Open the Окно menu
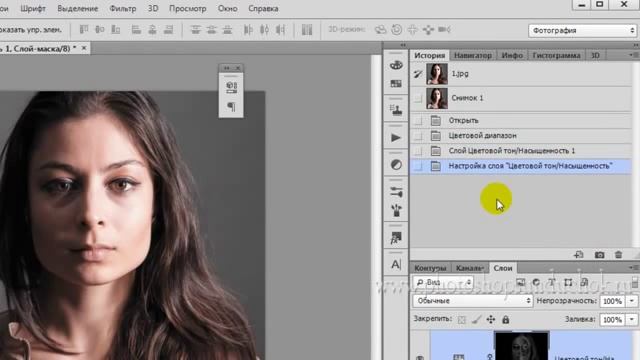Viewport: 640px width, 360px height. [227, 9]
